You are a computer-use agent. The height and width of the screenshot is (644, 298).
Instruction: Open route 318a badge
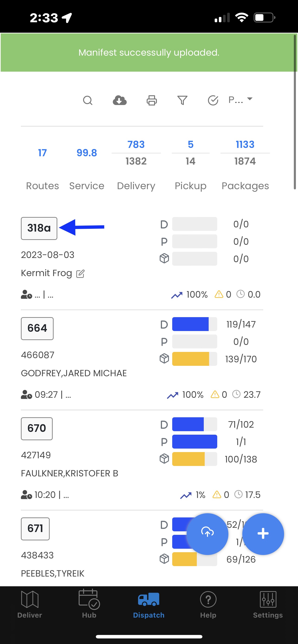(39, 228)
